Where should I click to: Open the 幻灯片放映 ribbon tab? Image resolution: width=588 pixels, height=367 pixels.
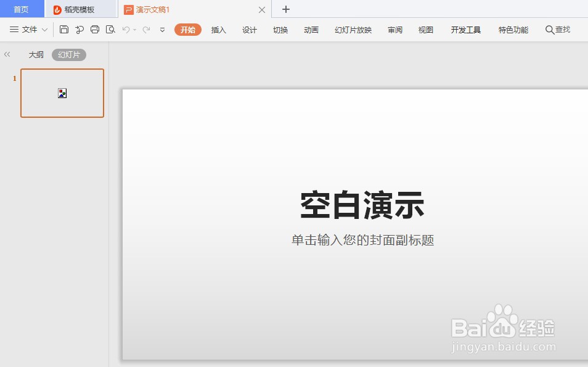pyautogui.click(x=353, y=29)
